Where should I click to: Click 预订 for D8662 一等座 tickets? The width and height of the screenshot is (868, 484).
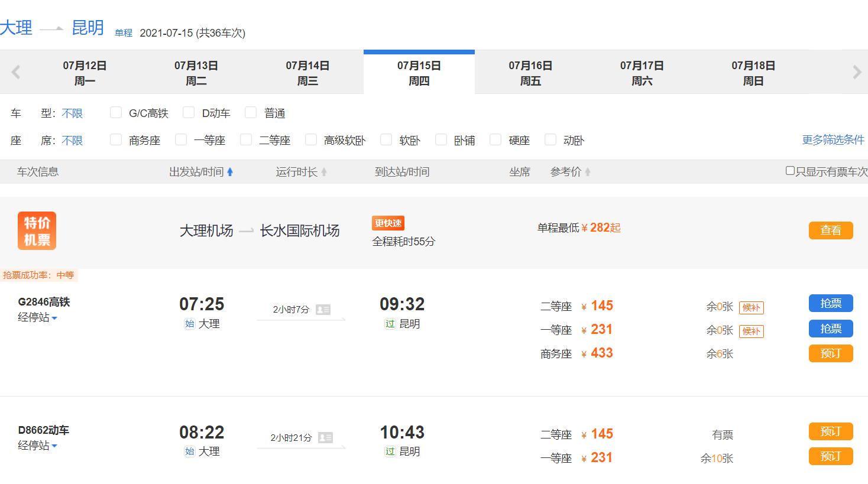point(831,456)
